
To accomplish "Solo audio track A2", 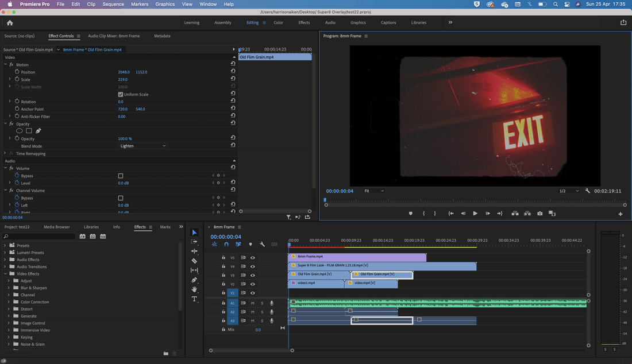I will point(262,312).
